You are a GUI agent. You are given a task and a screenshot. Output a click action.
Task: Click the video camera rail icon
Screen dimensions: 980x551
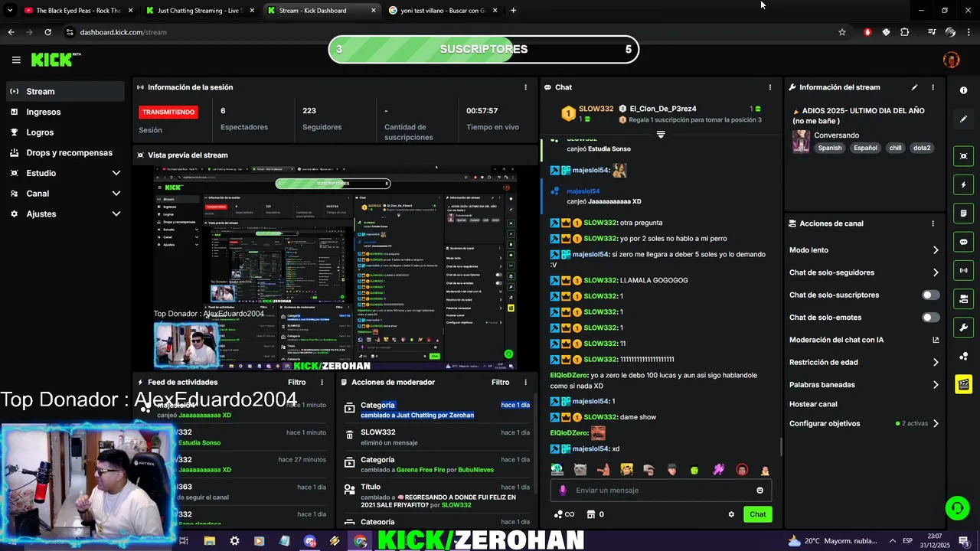[963, 298]
